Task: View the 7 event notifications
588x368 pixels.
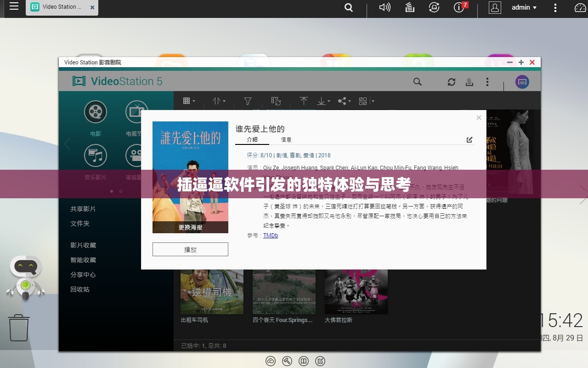Action: [x=460, y=7]
